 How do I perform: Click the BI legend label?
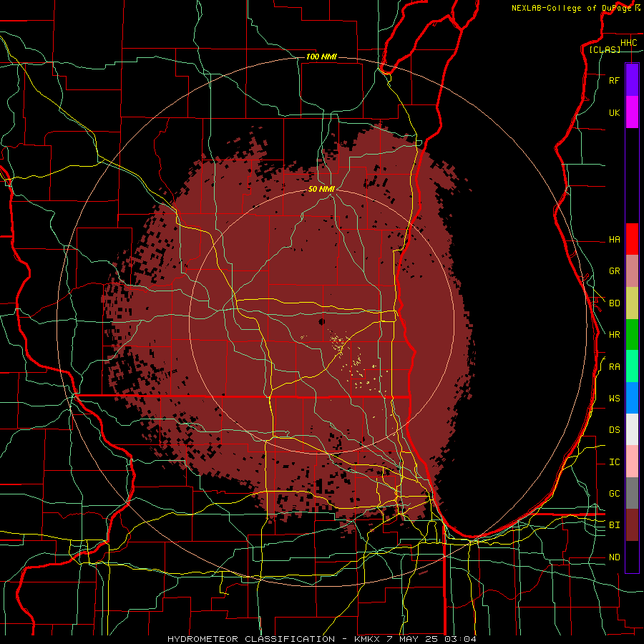click(x=614, y=525)
